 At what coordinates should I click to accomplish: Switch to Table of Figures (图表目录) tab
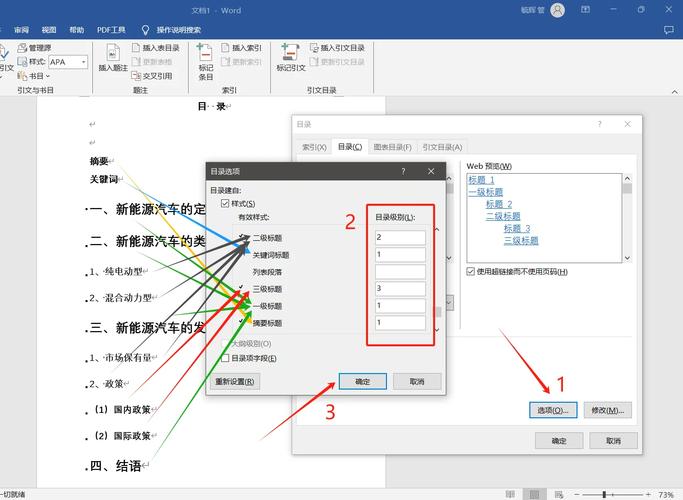point(392,147)
